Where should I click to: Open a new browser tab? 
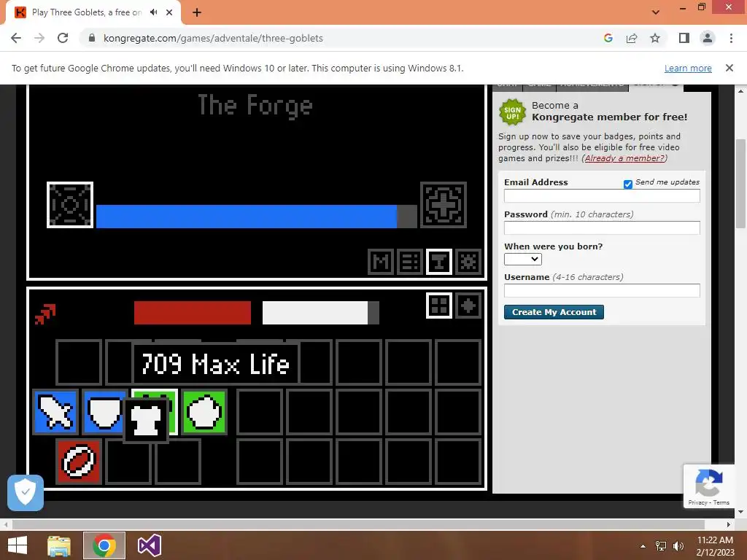(197, 12)
